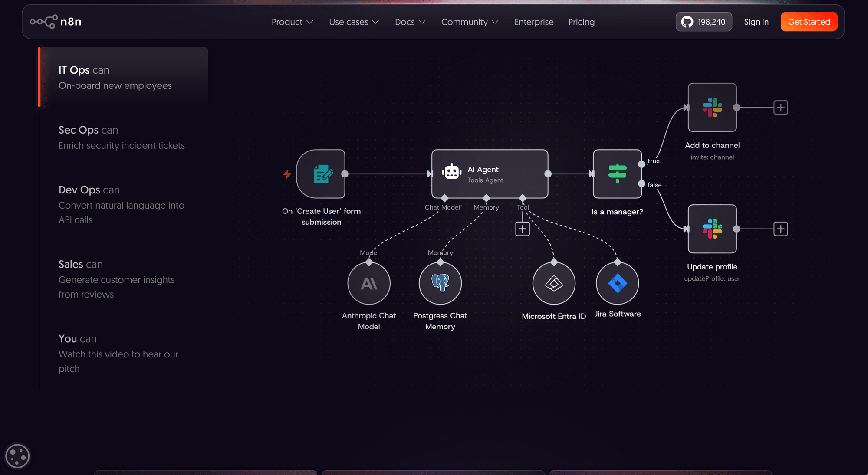Select the Jira Software node
This screenshot has height=475, width=868.
coord(618,283)
